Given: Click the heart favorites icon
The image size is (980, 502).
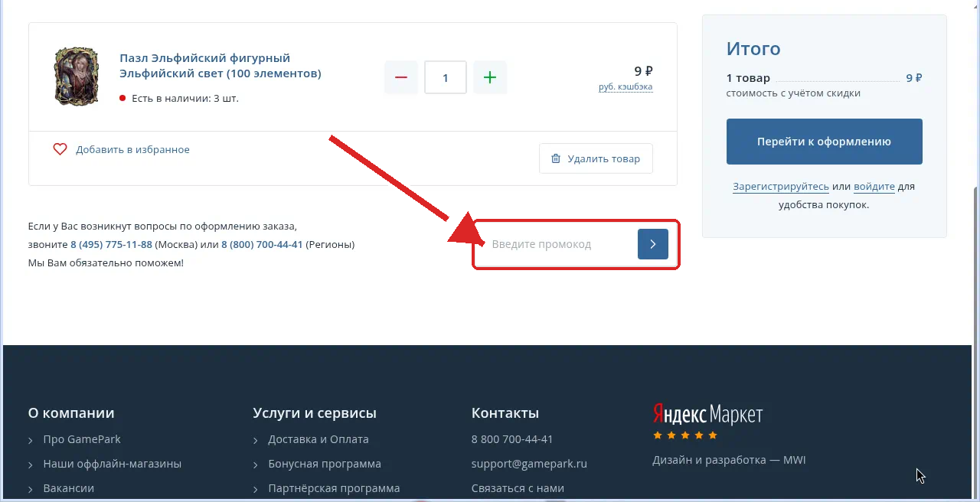Looking at the screenshot, I should (x=60, y=149).
